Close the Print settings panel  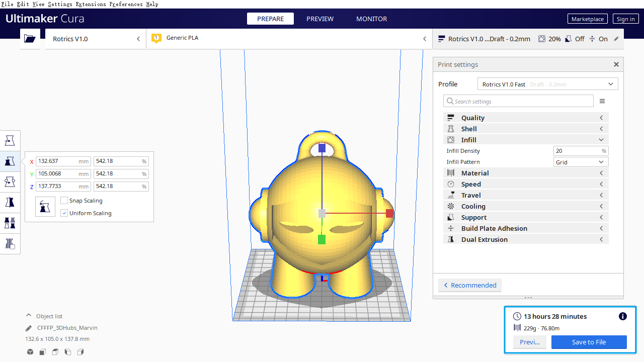coord(616,64)
